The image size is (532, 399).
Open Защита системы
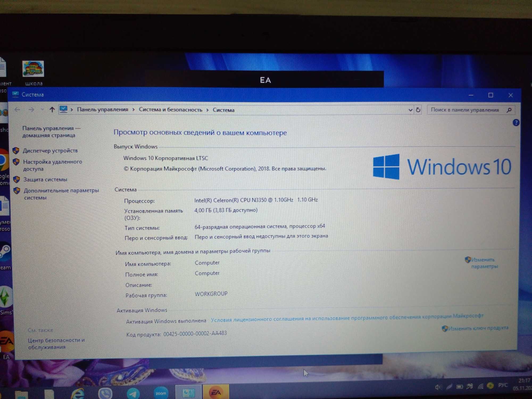(45, 180)
